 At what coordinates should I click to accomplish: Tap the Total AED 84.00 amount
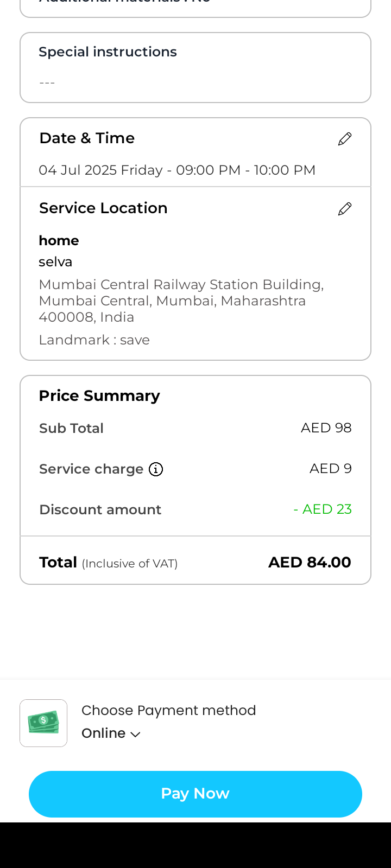point(310,563)
